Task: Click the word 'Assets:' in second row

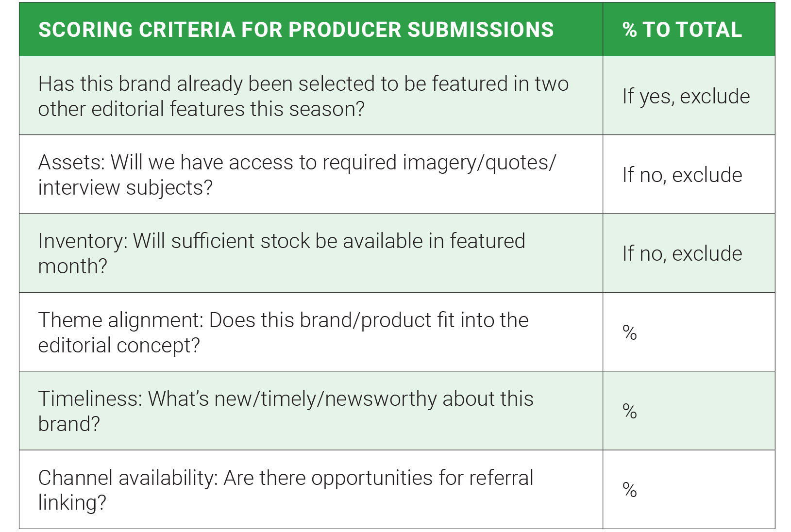Action: (72, 163)
